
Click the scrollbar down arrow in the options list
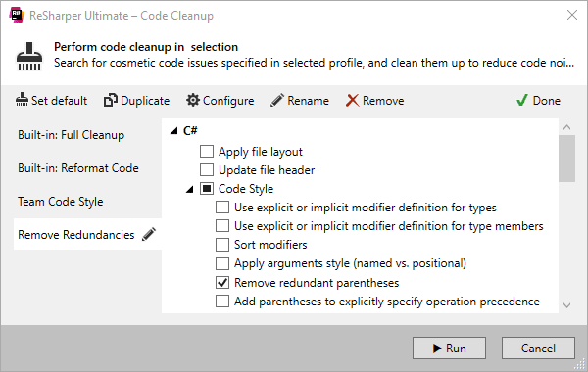click(567, 305)
